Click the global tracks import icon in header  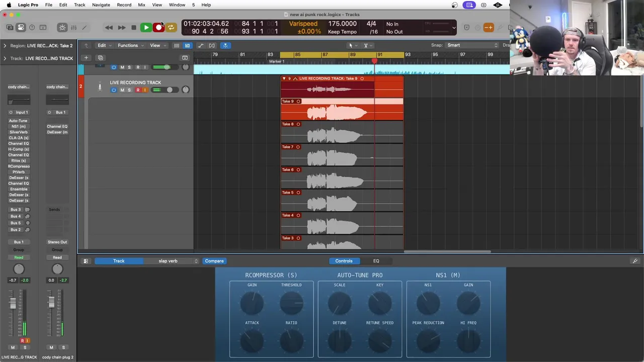pyautogui.click(x=185, y=58)
